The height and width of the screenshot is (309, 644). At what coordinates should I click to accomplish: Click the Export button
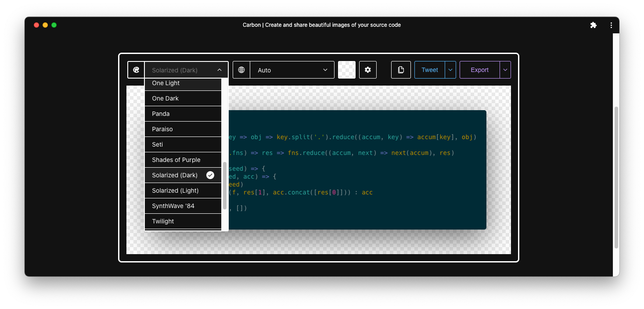point(479,70)
